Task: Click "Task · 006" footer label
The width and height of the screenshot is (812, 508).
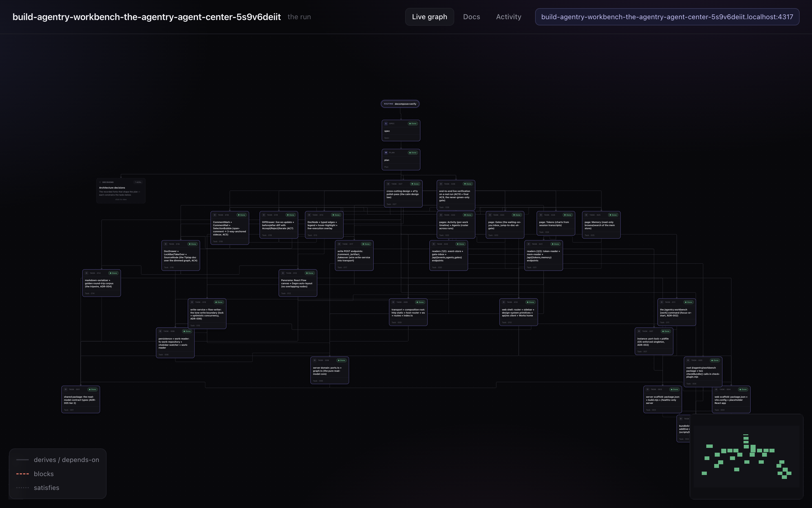Action: (x=318, y=381)
